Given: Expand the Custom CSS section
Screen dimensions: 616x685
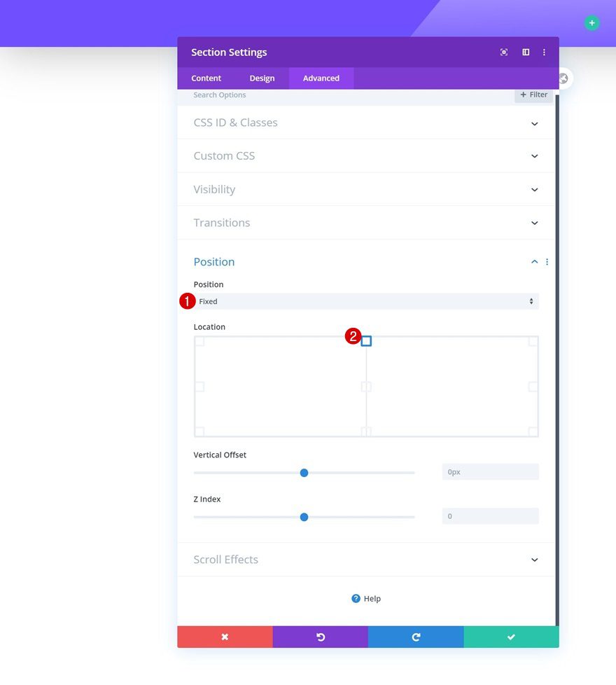Looking at the screenshot, I should click(x=366, y=156).
